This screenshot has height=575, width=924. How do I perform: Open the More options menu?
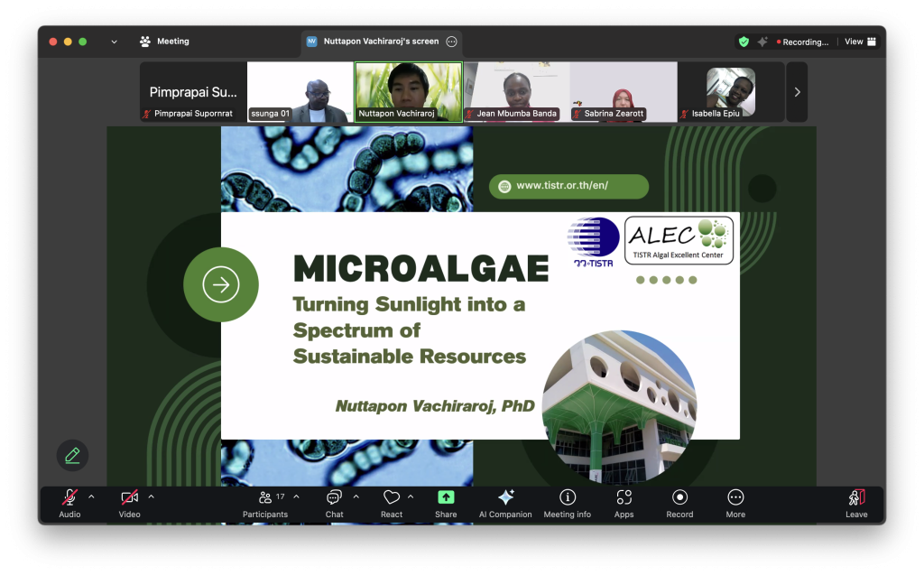click(735, 497)
